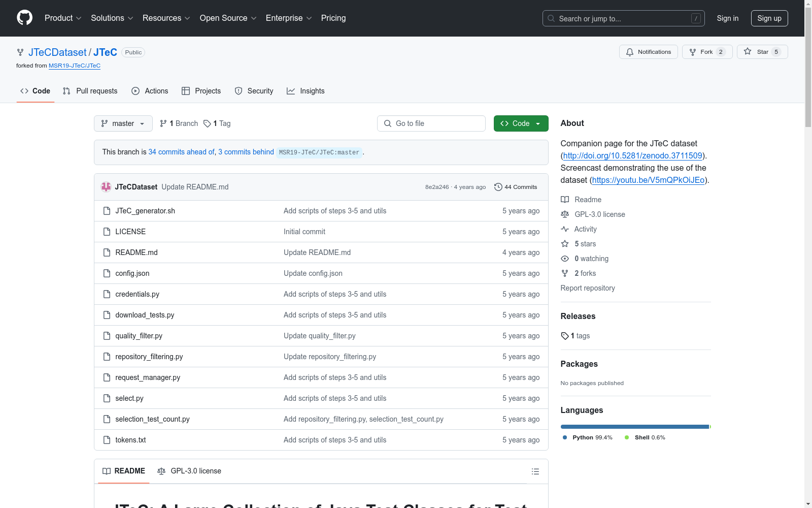812x508 pixels.
Task: Expand the Resources menu
Action: [166, 18]
